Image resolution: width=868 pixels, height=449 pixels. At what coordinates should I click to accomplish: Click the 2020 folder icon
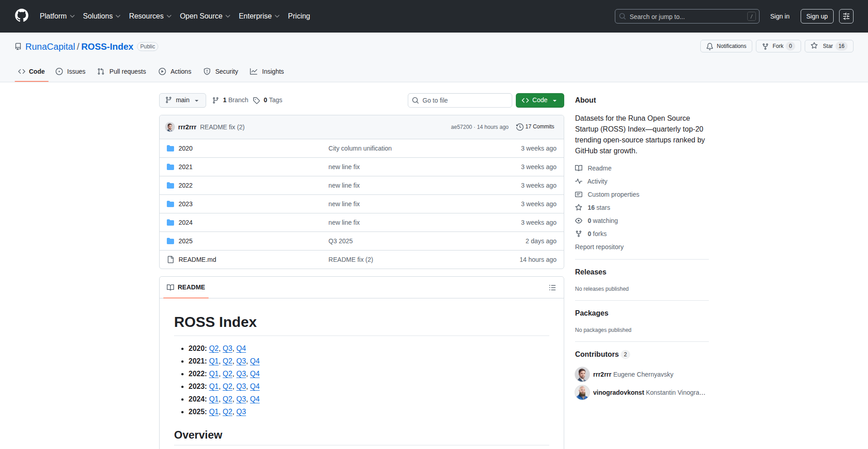click(170, 148)
